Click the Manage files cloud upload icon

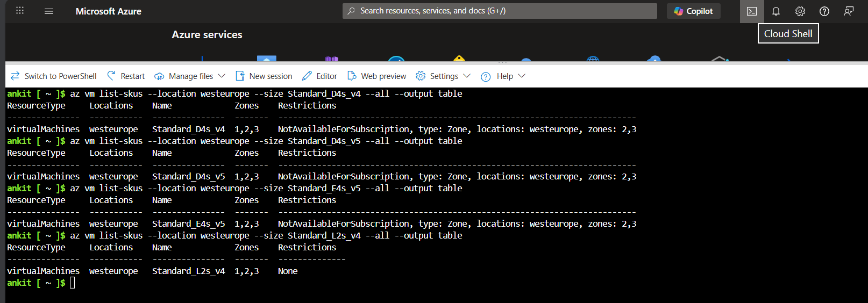[x=159, y=76]
